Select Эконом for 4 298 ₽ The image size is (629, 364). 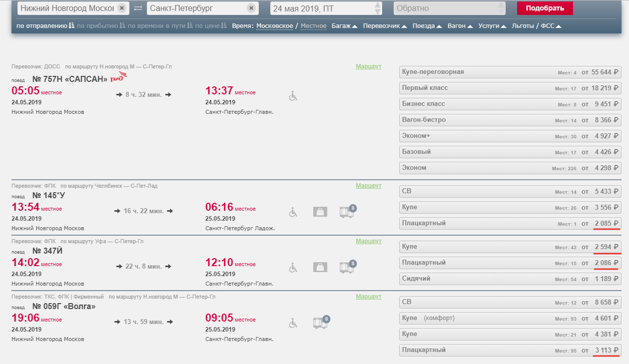tap(510, 168)
